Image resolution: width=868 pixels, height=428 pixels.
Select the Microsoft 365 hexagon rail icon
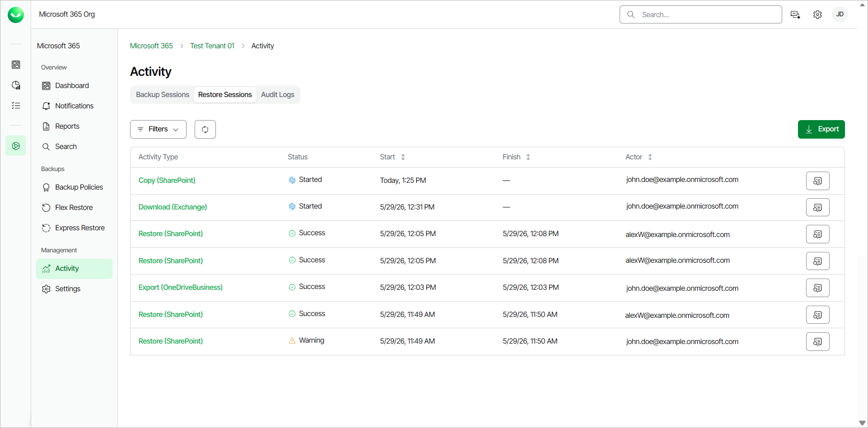16,146
